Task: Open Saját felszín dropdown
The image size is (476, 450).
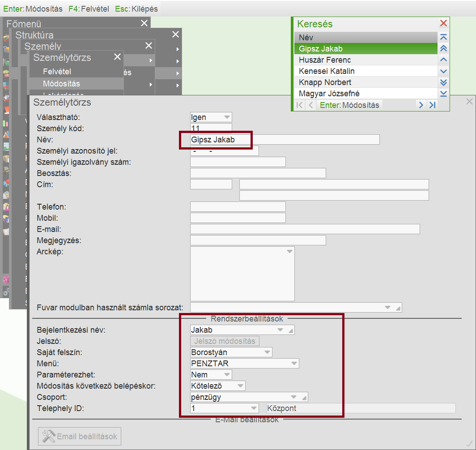Action: [x=267, y=352]
